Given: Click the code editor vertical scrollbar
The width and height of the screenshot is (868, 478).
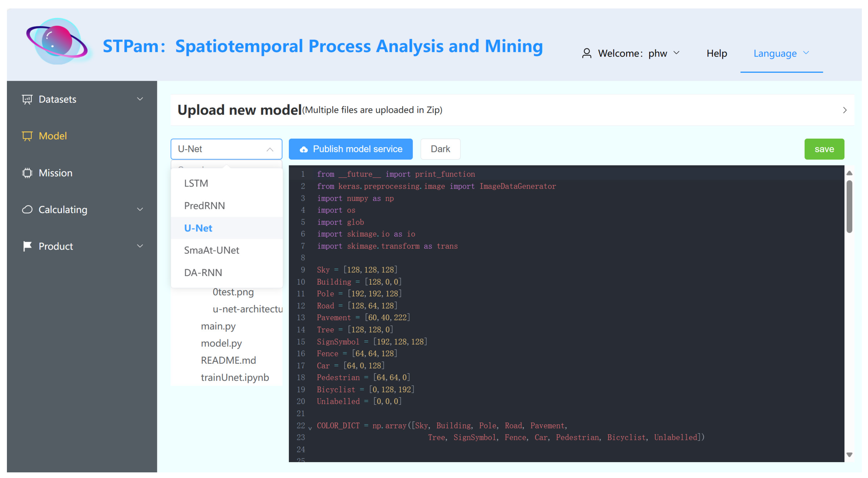Looking at the screenshot, I should [x=849, y=206].
